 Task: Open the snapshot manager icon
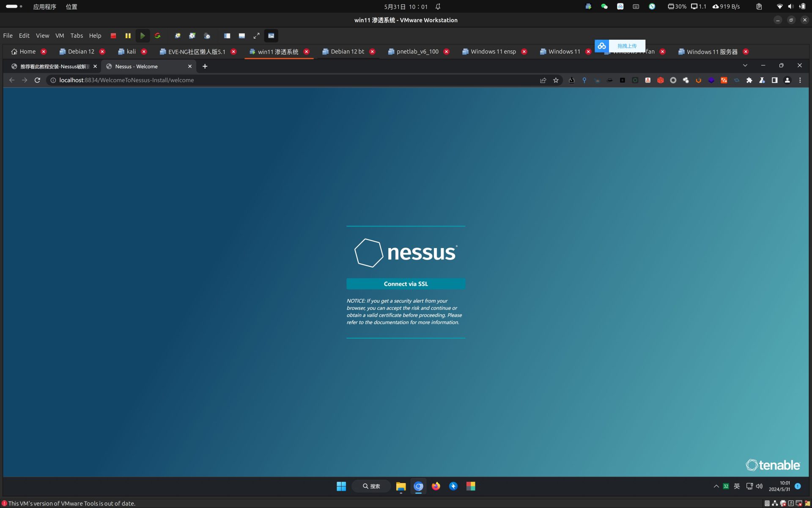pos(207,36)
